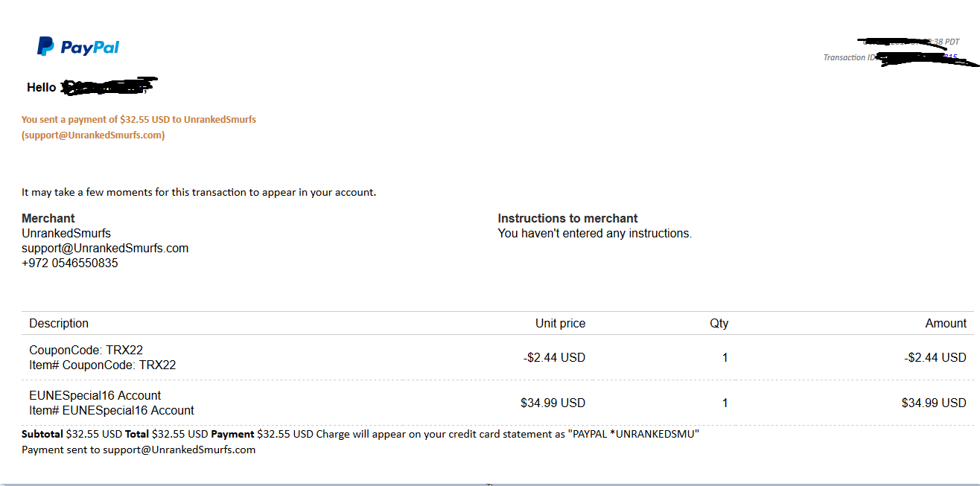Open support@UnrankedSmurfs.com link in orange header
This screenshot has height=486, width=980.
pos(93,135)
